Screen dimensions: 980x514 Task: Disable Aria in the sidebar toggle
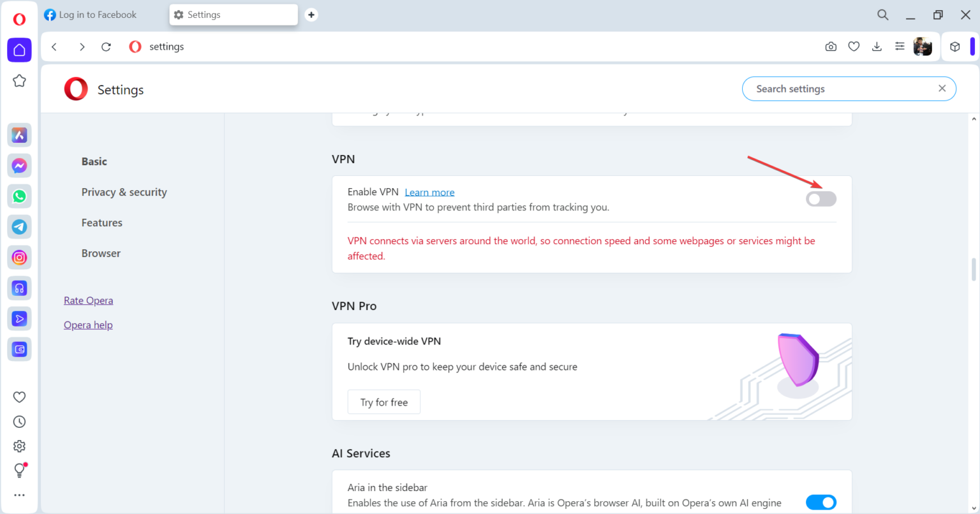click(820, 502)
